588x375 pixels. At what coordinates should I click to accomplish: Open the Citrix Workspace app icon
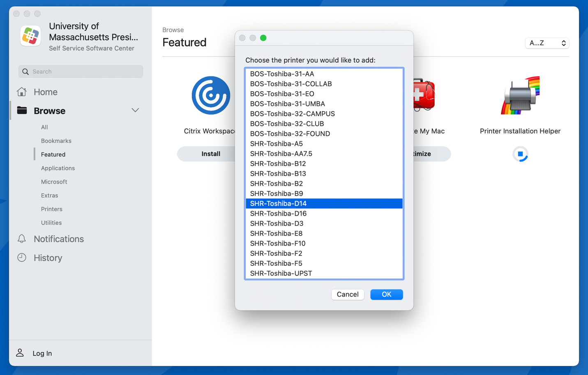pos(211,95)
